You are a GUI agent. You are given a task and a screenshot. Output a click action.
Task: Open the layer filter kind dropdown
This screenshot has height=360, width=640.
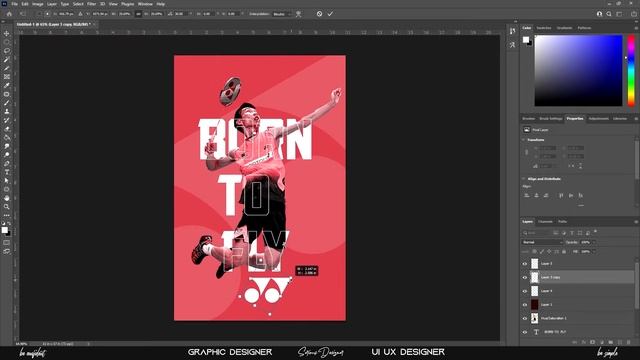point(537,233)
